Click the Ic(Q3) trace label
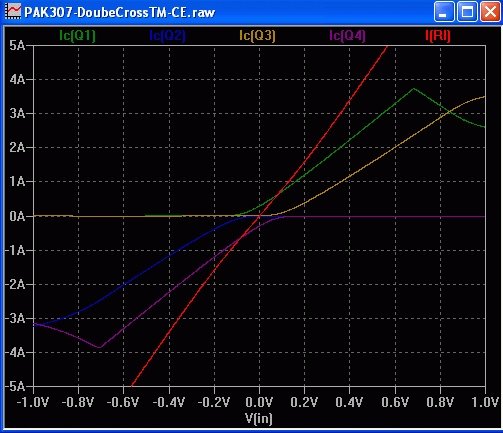The width and height of the screenshot is (503, 433). (x=257, y=35)
